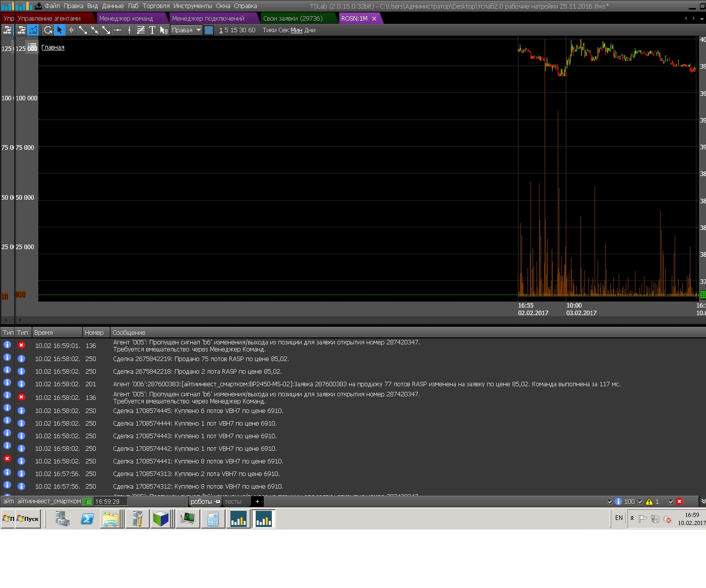The image size is (706, 588).
Task: Toggle the info messages filter checkbox
Action: [610, 502]
